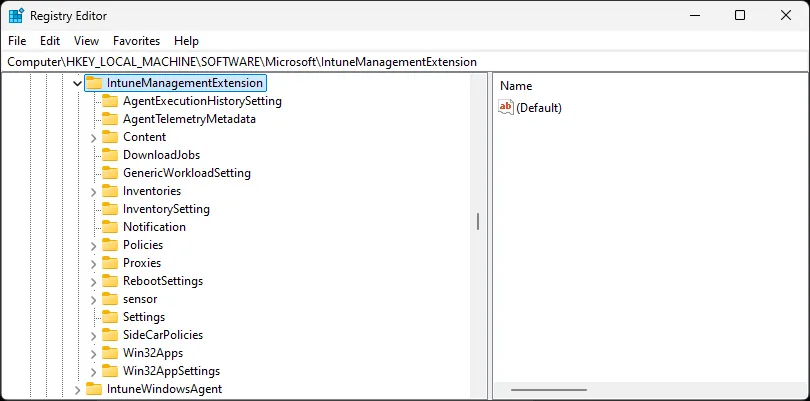Viewport: 810px width, 401px height.
Task: Open the Edit menu
Action: pos(50,41)
